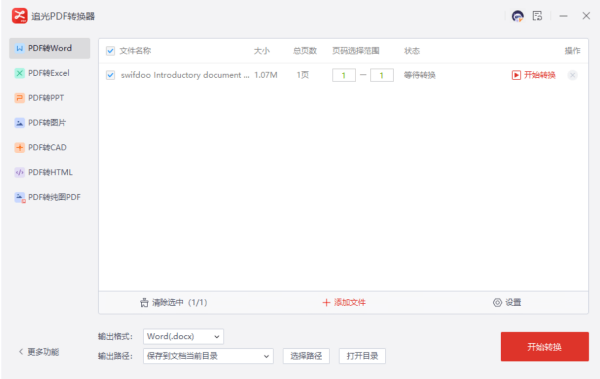Go back via 更多功能
The image size is (600, 379).
[39, 352]
